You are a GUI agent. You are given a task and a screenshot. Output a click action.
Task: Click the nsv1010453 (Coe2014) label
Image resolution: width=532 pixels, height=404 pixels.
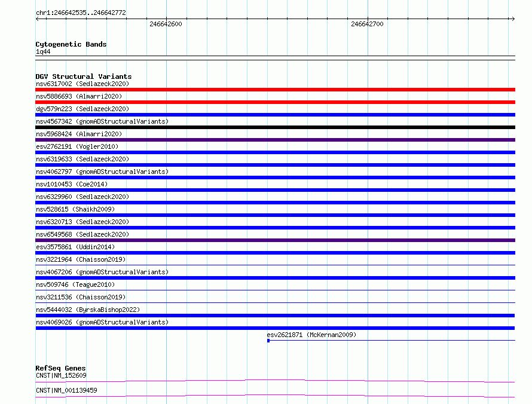click(72, 184)
